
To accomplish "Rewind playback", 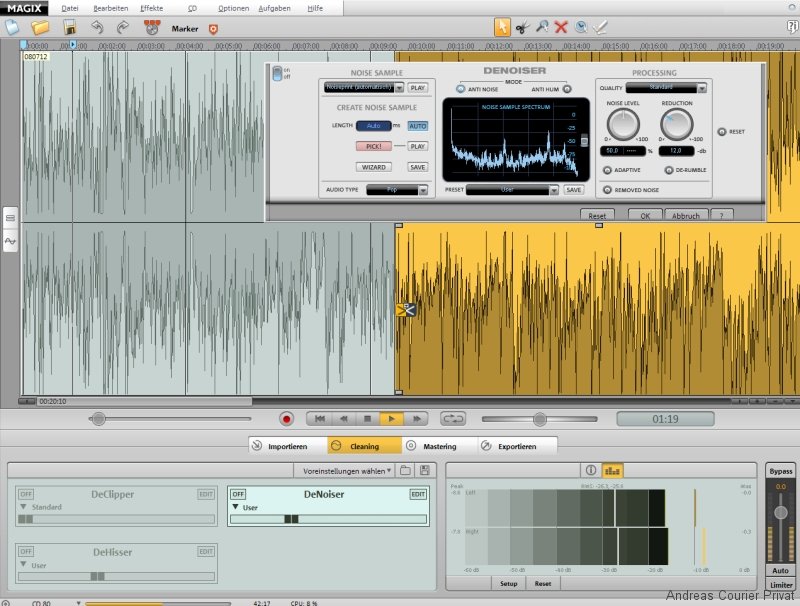I will pos(343,419).
